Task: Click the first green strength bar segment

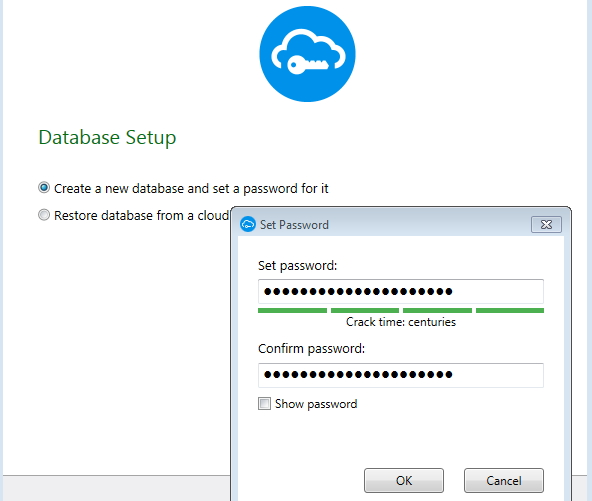Action: [x=293, y=310]
